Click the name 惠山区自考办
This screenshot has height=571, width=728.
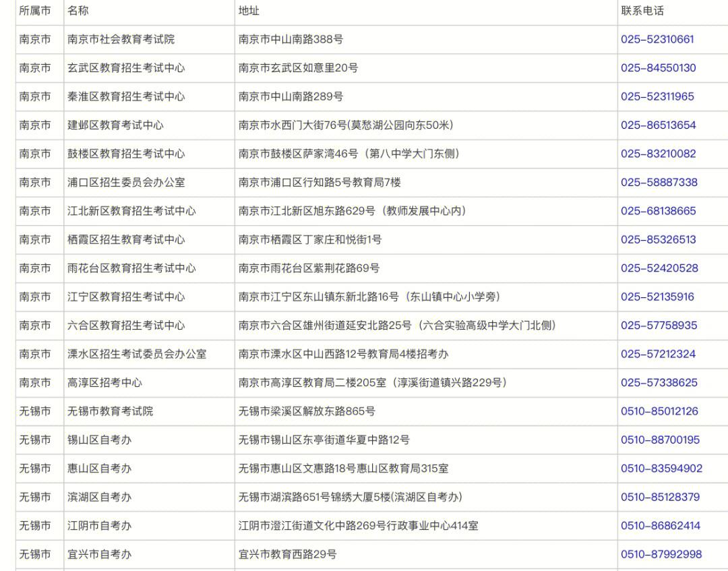coord(99,469)
